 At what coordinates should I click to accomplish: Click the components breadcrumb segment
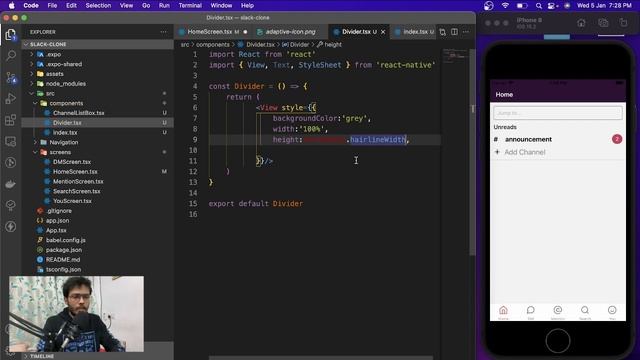coord(213,44)
